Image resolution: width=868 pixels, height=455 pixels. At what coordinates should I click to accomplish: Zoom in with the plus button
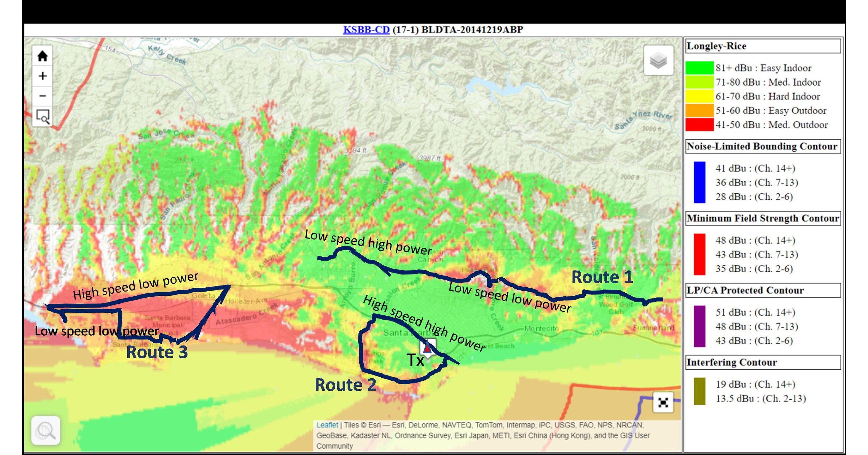(42, 76)
